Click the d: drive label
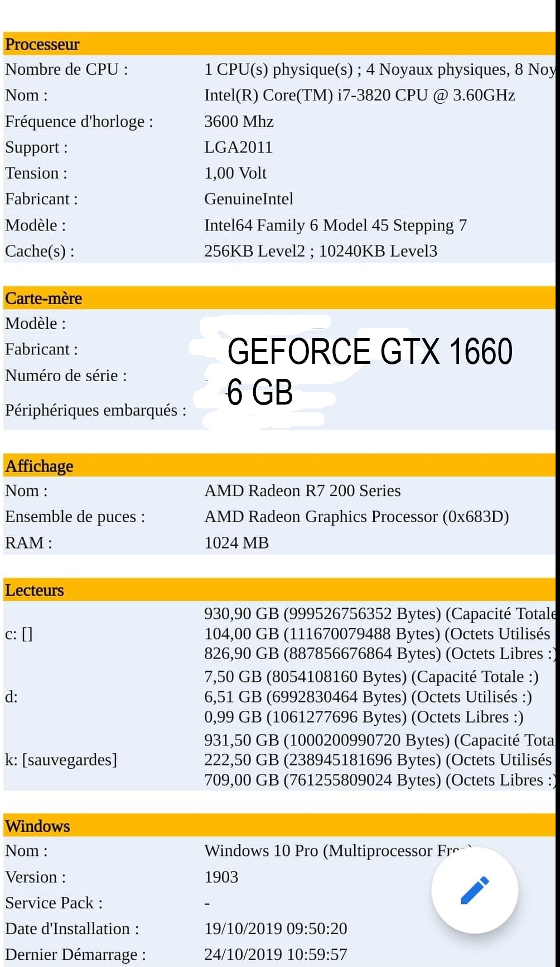This screenshot has height=967, width=560. point(12,697)
